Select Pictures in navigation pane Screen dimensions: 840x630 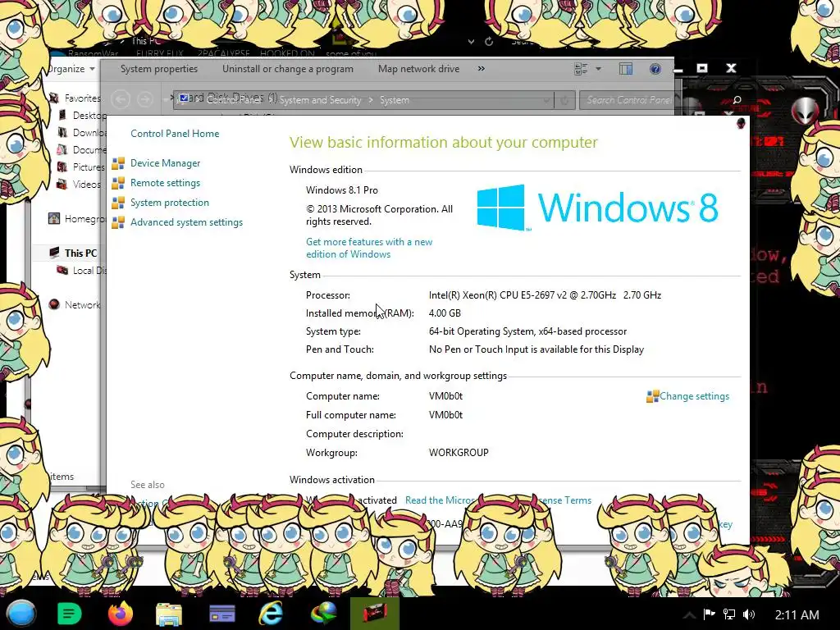pyautogui.click(x=81, y=167)
